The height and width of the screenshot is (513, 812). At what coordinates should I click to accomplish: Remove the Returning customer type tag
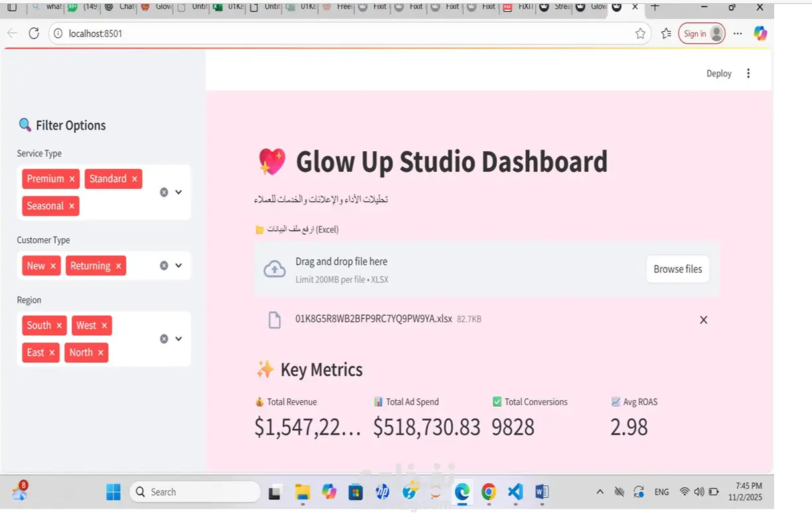click(x=118, y=266)
